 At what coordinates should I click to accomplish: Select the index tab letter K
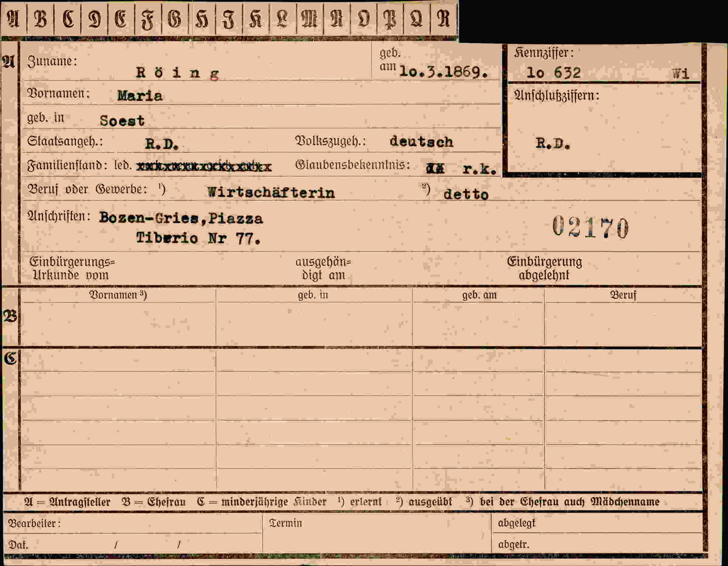(256, 19)
